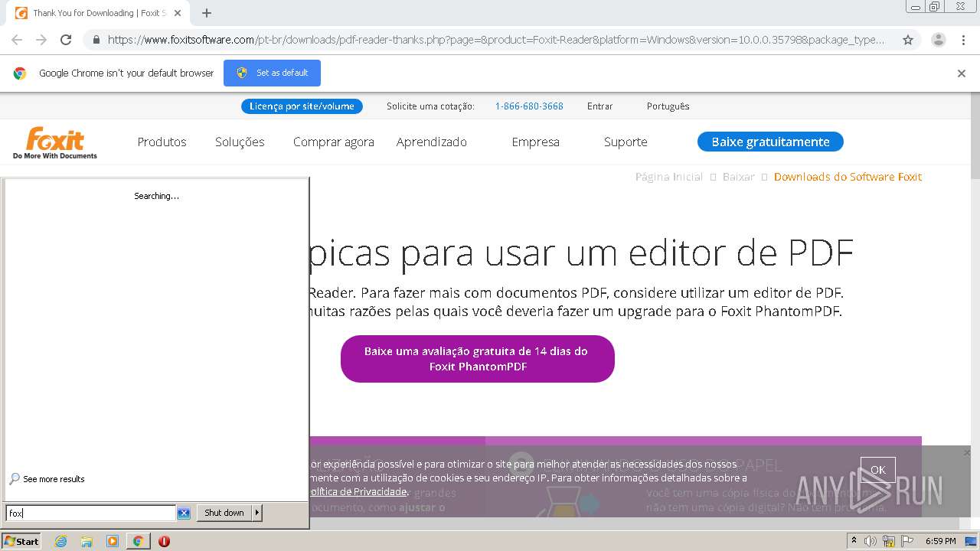
Task: View site security padlock info
Action: tap(96, 40)
